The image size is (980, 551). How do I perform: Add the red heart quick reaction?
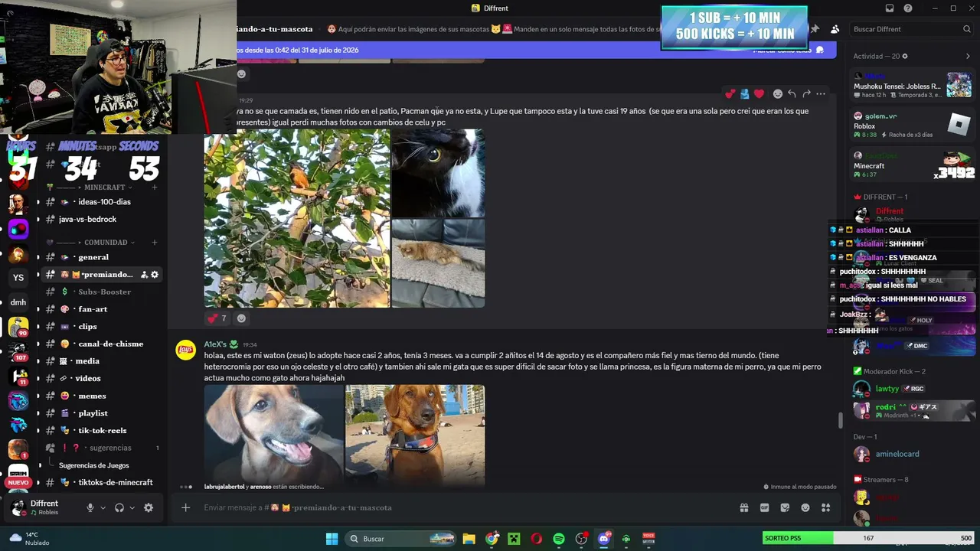point(759,94)
